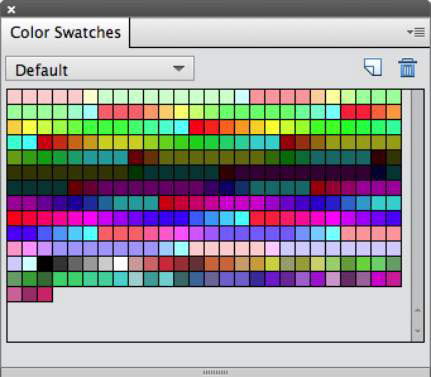The height and width of the screenshot is (377, 431).
Task: Close the Color Swatches panel
Action: pyautogui.click(x=11, y=10)
